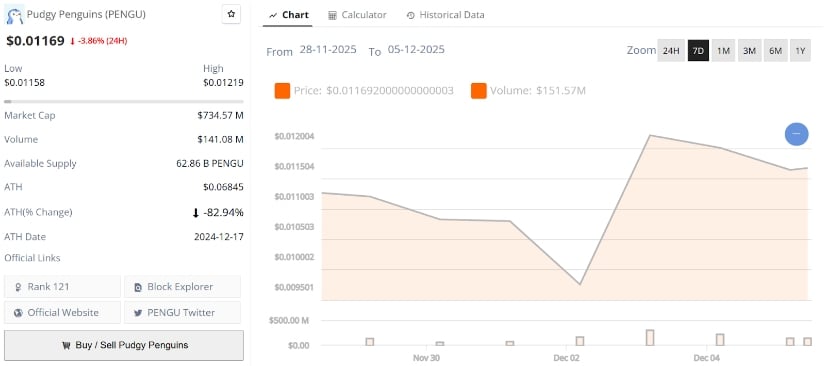Image resolution: width=825 pixels, height=366 pixels.
Task: Visit the Official Website link
Action: coord(63,312)
